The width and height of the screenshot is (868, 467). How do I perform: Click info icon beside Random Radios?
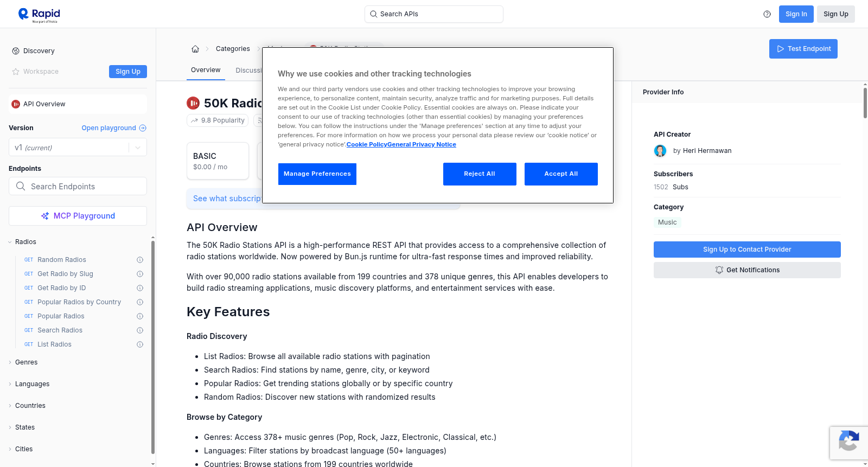(x=140, y=260)
